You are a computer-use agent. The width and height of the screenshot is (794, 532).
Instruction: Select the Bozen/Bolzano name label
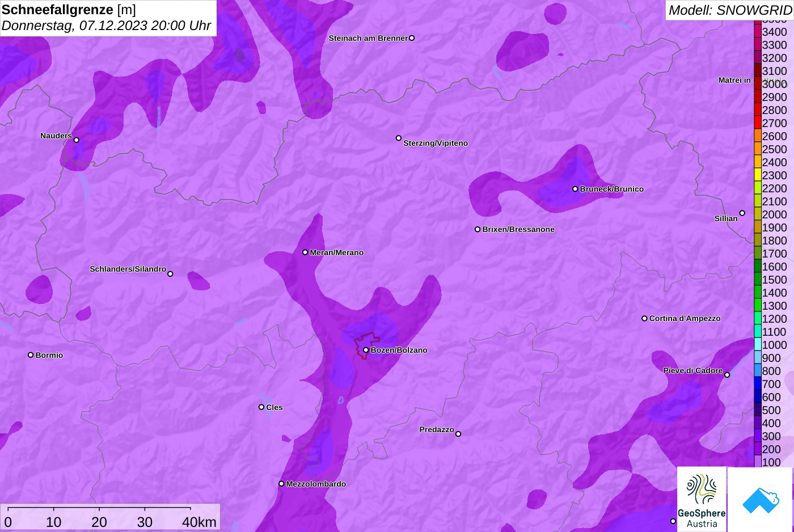pyautogui.click(x=399, y=350)
